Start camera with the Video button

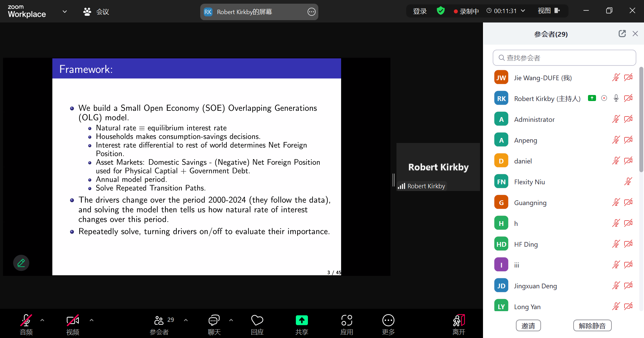(72, 321)
